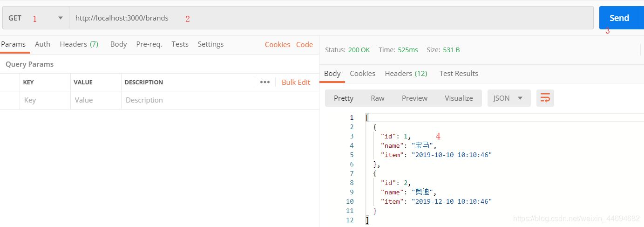
Task: Open request Settings tab
Action: point(210,44)
